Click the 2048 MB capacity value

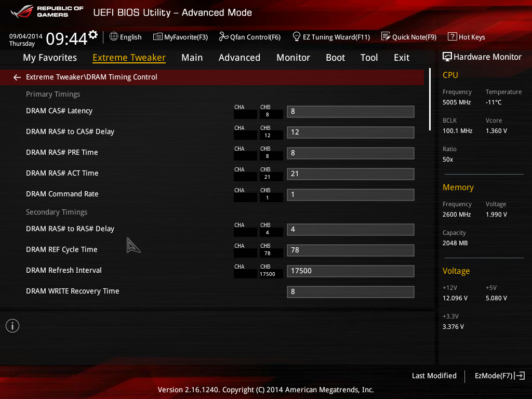point(455,243)
